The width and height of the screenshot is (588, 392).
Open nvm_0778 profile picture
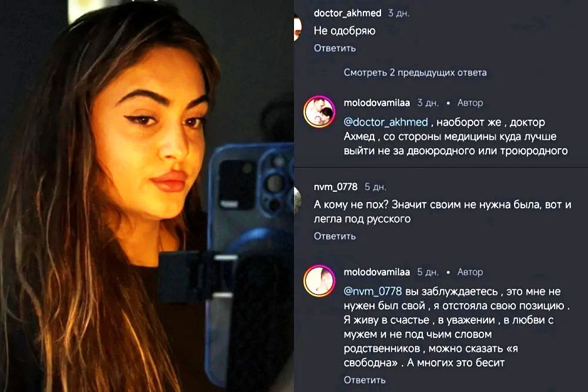pos(297,200)
